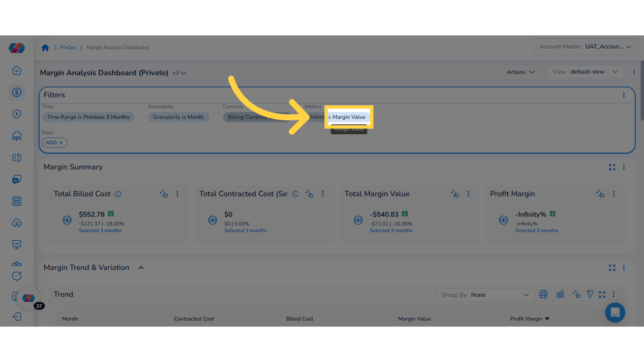
Task: Open Margin Summary kebab menu
Action: [624, 167]
